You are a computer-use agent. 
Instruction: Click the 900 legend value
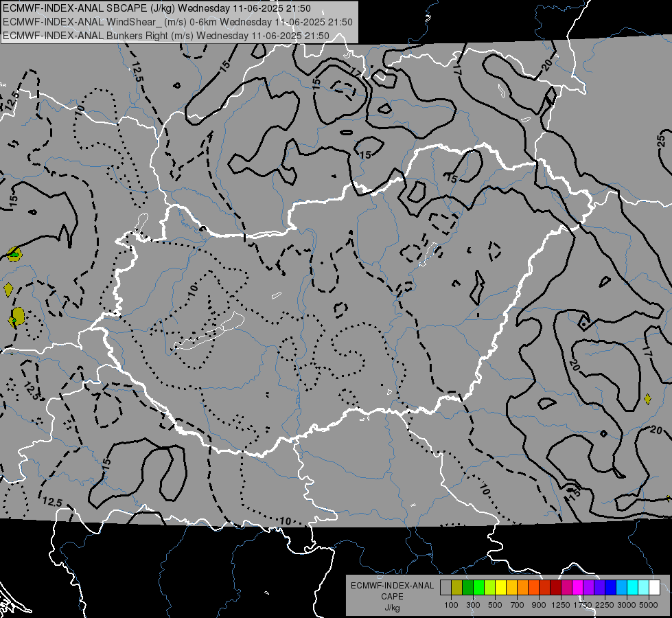(x=539, y=605)
